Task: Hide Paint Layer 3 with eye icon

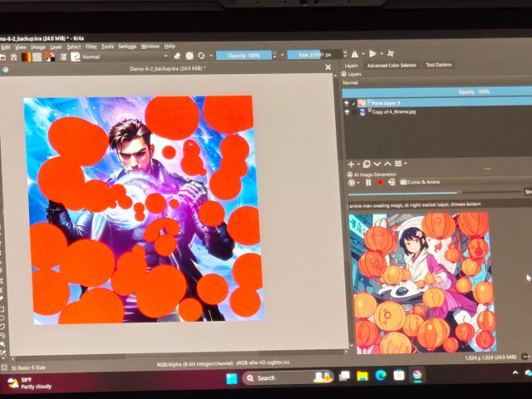Action: 347,103
